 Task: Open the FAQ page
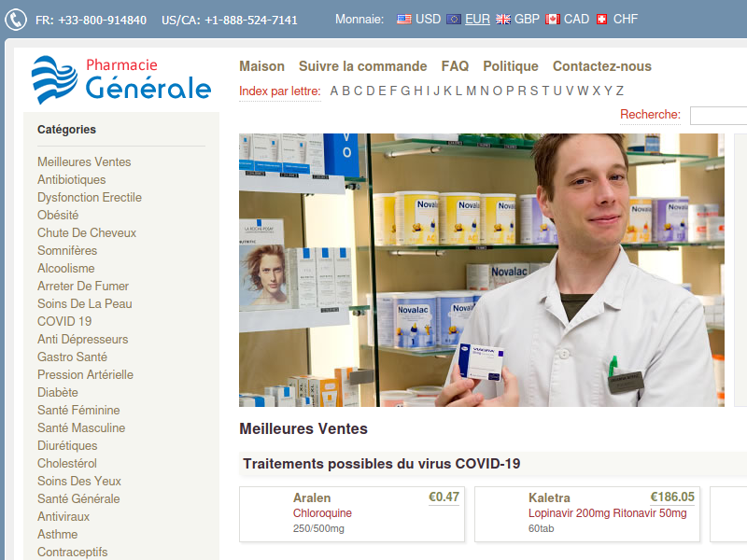tap(455, 66)
